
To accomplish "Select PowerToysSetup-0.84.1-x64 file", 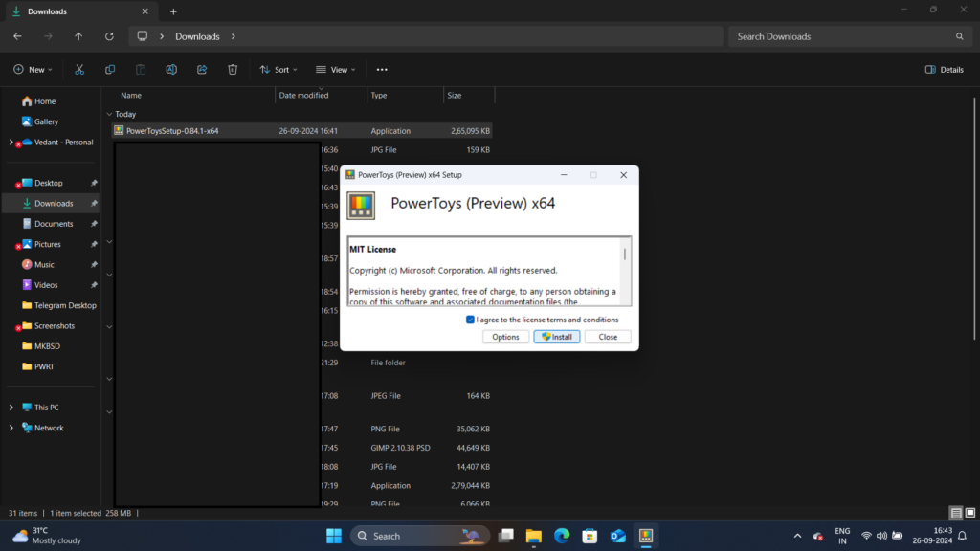I will pyautogui.click(x=301, y=130).
